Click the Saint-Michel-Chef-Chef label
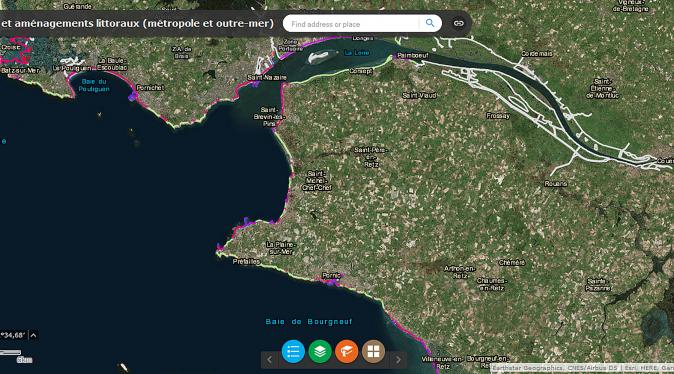This screenshot has height=374, width=674. (x=317, y=181)
